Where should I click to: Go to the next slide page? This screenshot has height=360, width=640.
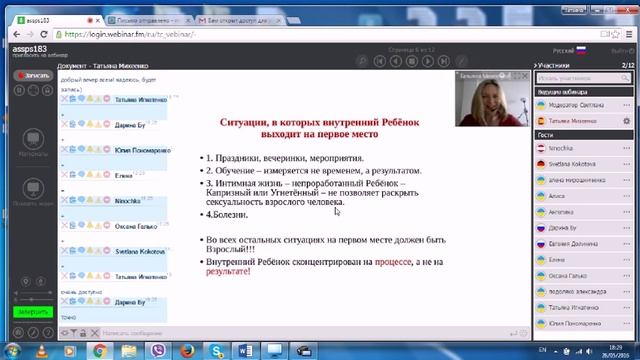tap(428, 61)
